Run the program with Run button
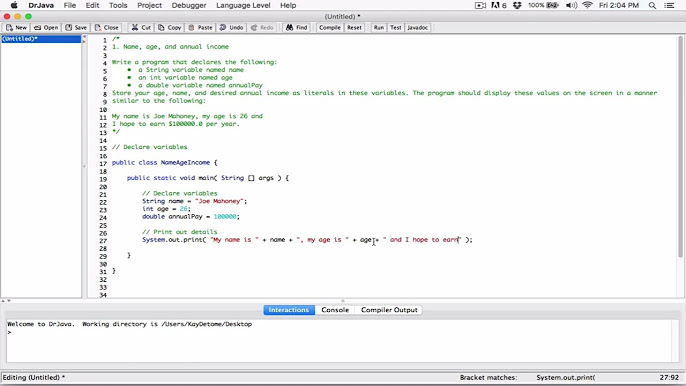This screenshot has height=386, width=686. tap(378, 28)
